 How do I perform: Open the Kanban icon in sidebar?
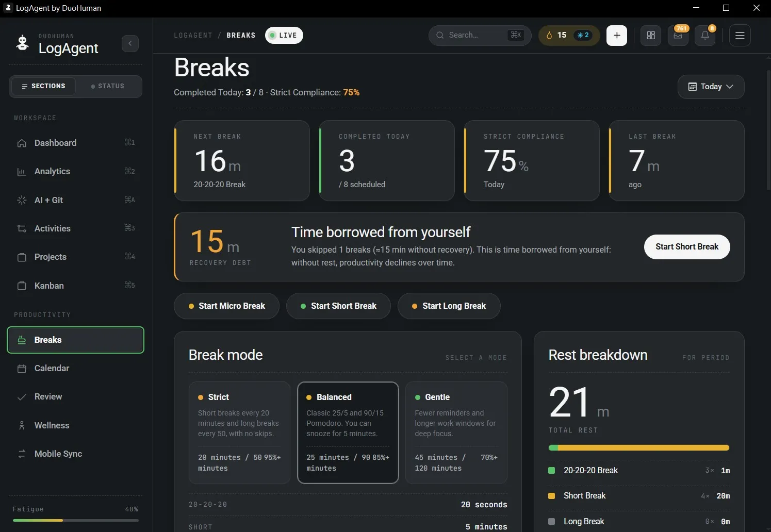coord(22,286)
